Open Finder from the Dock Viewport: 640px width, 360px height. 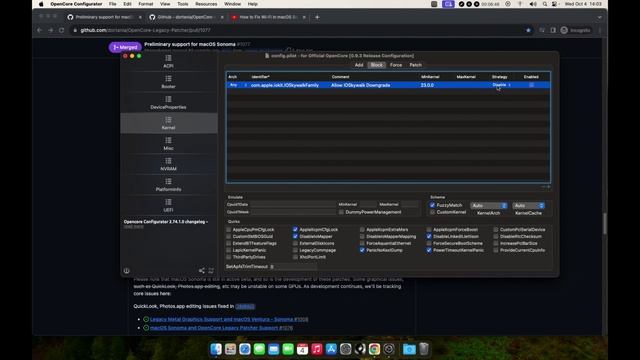pyautogui.click(x=216, y=349)
